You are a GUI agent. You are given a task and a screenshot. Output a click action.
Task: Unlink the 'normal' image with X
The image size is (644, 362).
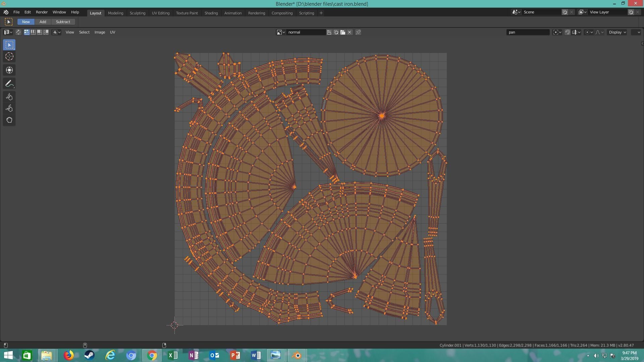(x=350, y=32)
